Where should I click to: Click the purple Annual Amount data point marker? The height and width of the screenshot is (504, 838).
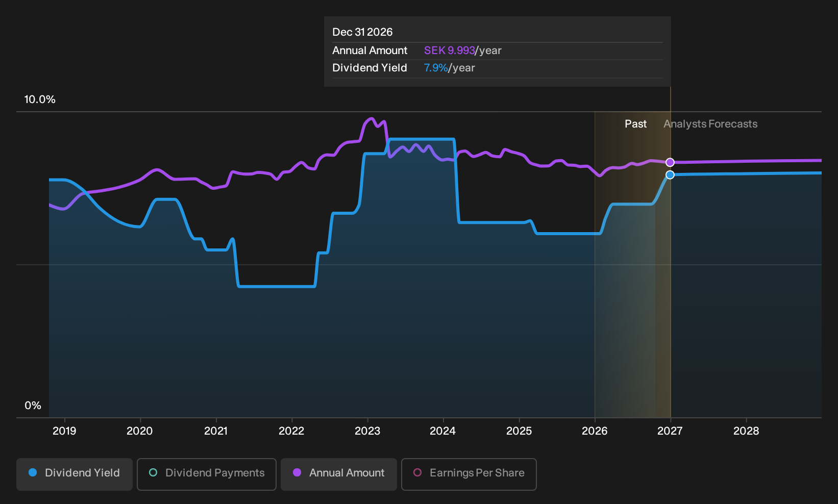670,162
